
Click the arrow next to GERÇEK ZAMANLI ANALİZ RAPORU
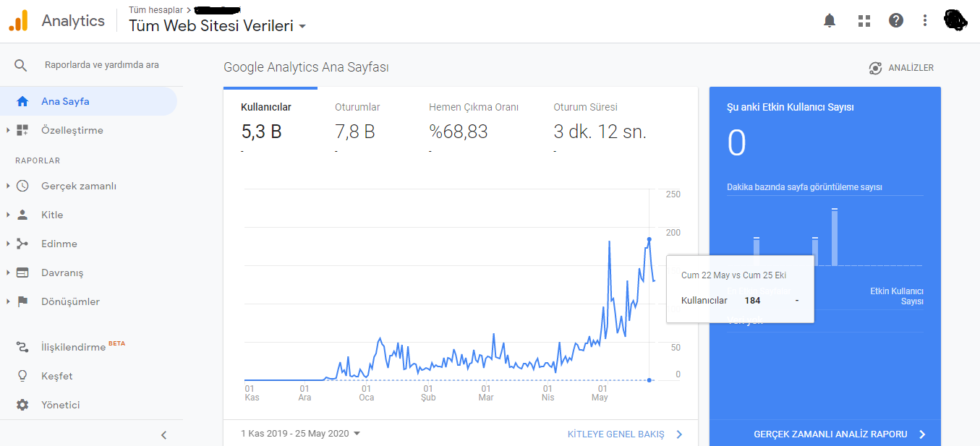922,434
